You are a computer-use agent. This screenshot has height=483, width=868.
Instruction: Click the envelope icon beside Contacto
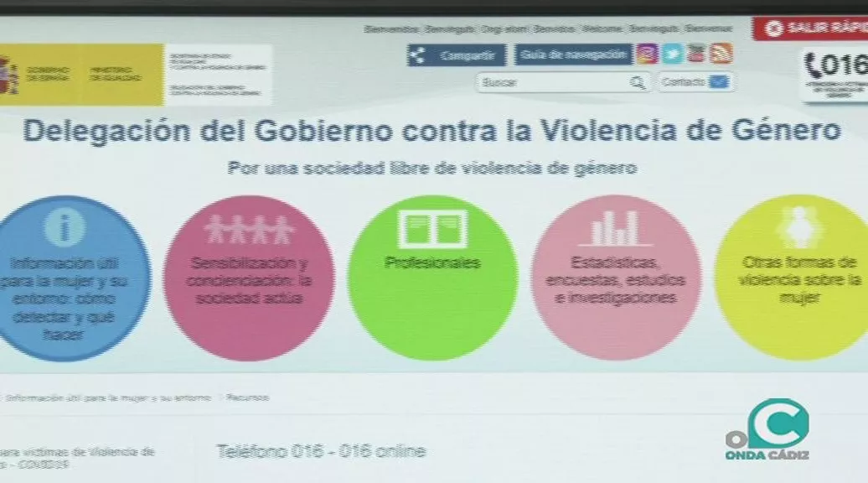point(718,82)
